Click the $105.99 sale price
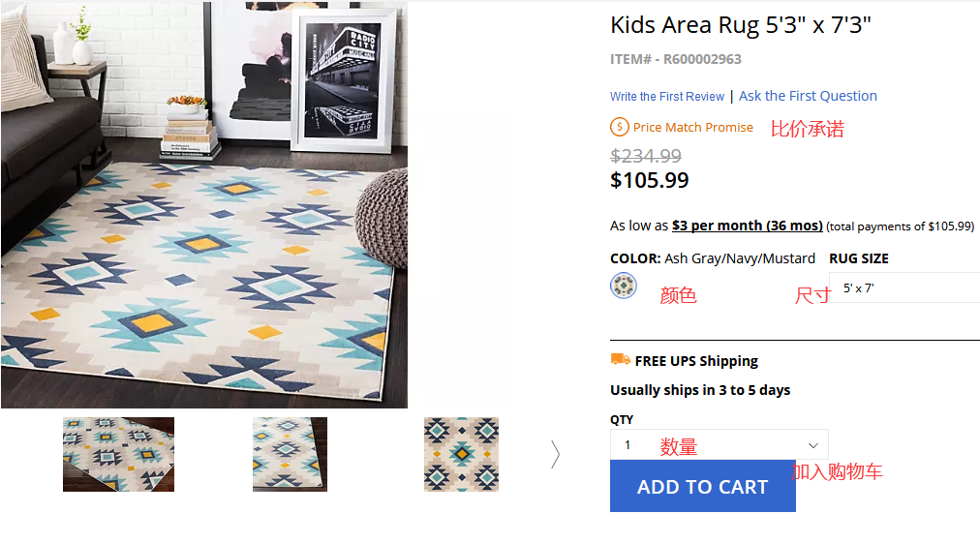This screenshot has height=544, width=980. (x=648, y=180)
